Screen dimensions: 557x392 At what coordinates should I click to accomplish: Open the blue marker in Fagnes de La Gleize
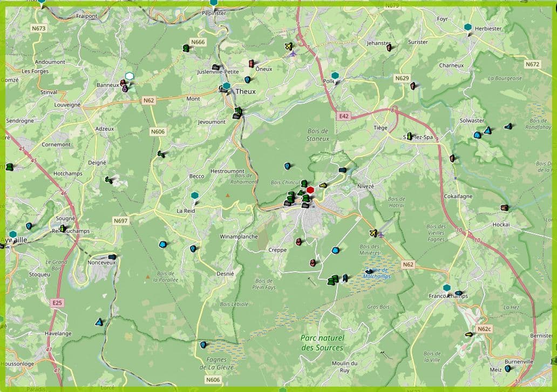(202, 344)
